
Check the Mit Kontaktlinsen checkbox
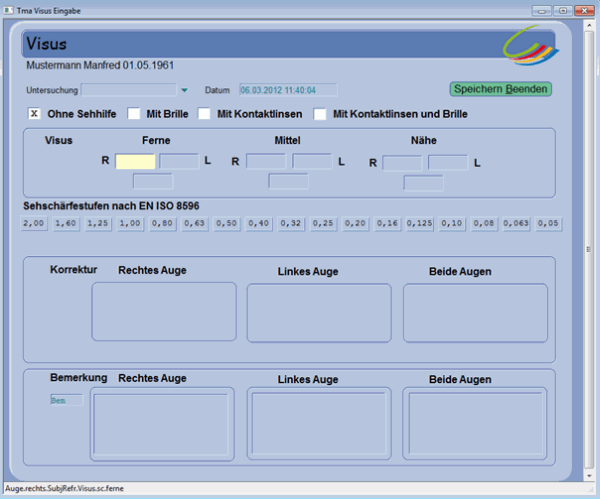pyautogui.click(x=204, y=114)
